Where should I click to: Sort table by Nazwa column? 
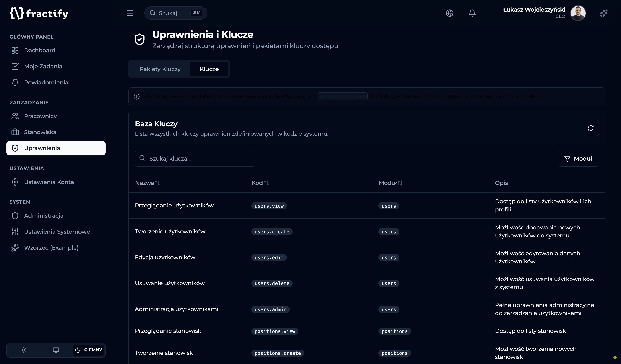coord(148,183)
